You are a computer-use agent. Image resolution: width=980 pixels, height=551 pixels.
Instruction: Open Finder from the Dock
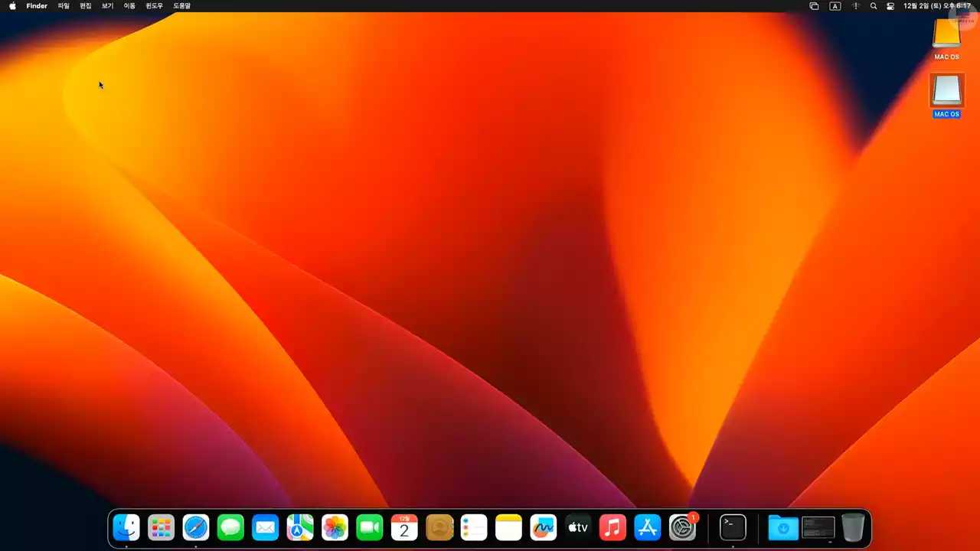[x=126, y=527]
